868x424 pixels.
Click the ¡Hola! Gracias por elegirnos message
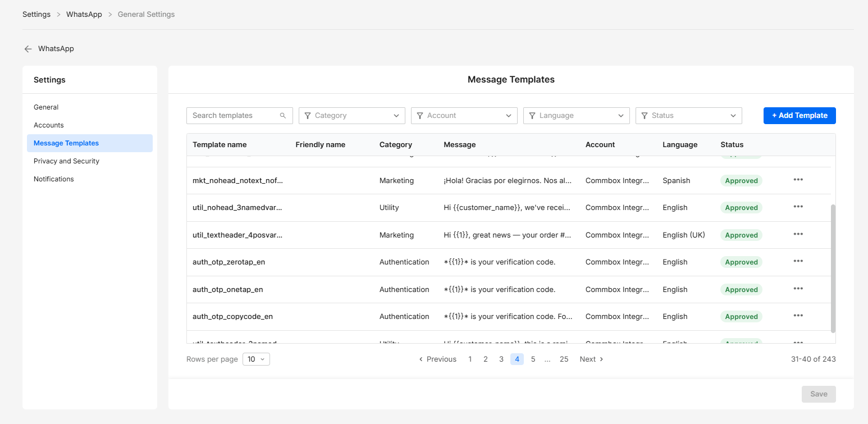pos(508,181)
